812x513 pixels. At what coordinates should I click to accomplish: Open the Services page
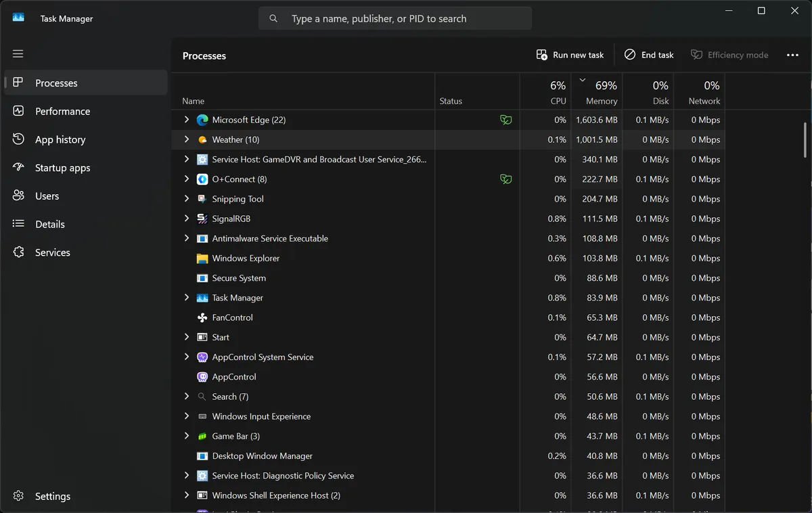[86, 252]
